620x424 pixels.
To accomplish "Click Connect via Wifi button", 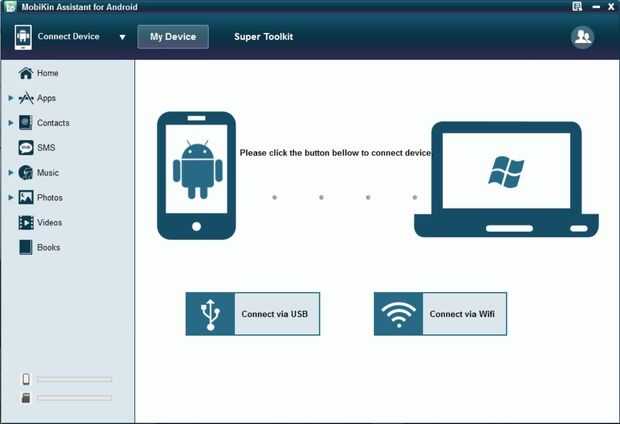I will click(x=440, y=314).
